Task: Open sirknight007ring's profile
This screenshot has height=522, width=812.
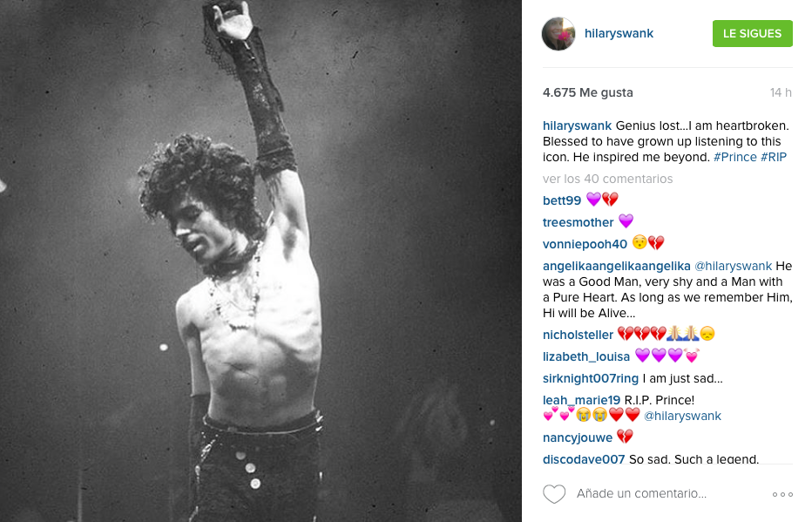Action: click(x=591, y=378)
